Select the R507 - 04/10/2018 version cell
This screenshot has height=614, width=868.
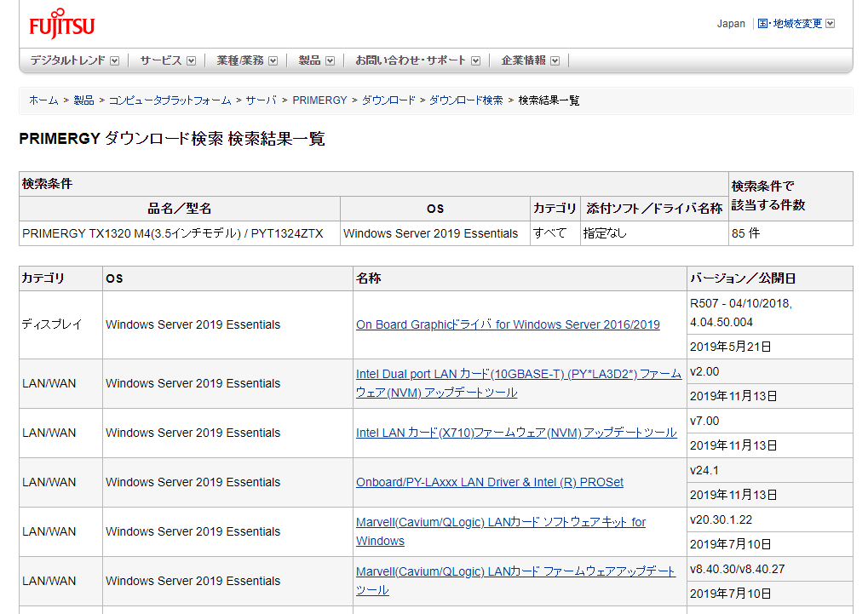click(769, 313)
